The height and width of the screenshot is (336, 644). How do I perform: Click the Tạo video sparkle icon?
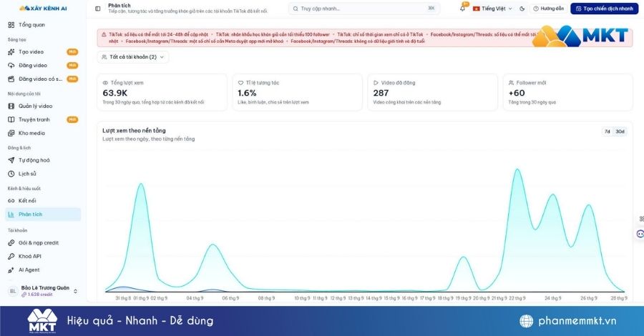[x=11, y=52]
